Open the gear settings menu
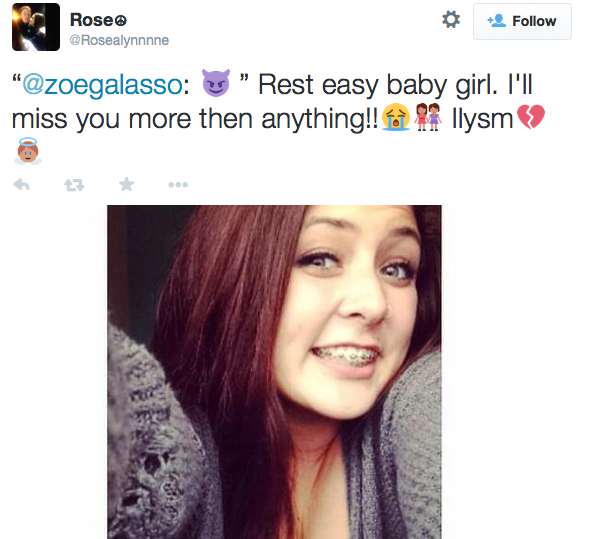Image resolution: width=606 pixels, height=539 pixels. coord(451,19)
